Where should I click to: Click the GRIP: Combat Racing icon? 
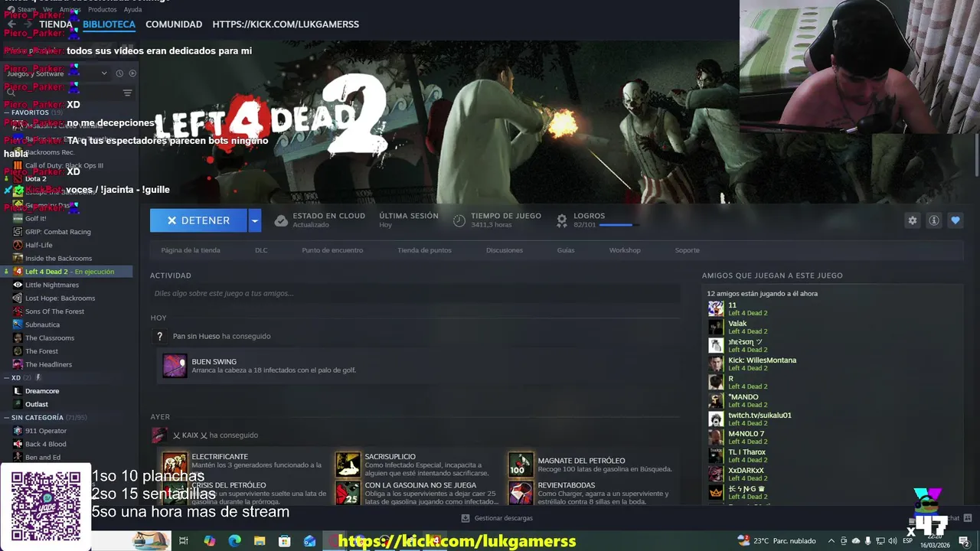[x=18, y=232]
